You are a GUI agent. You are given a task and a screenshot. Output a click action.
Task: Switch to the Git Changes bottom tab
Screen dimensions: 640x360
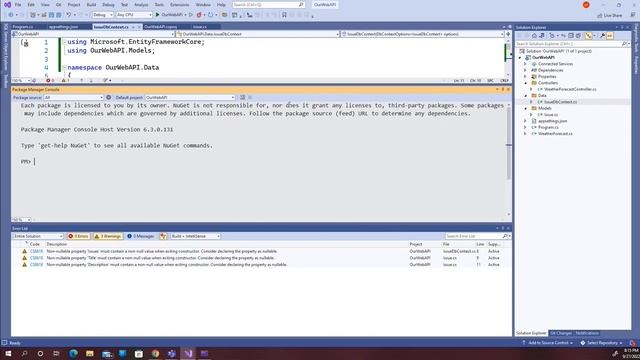561,333
